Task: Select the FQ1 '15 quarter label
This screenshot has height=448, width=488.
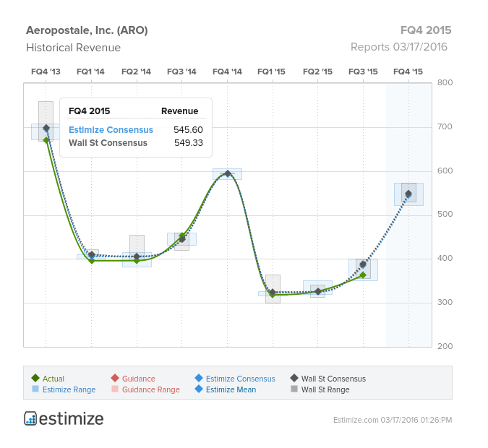Action: pyautogui.click(x=271, y=72)
